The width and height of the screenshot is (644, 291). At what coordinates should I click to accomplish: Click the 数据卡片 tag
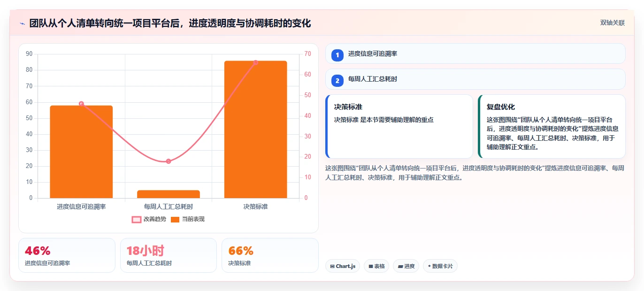click(x=440, y=266)
